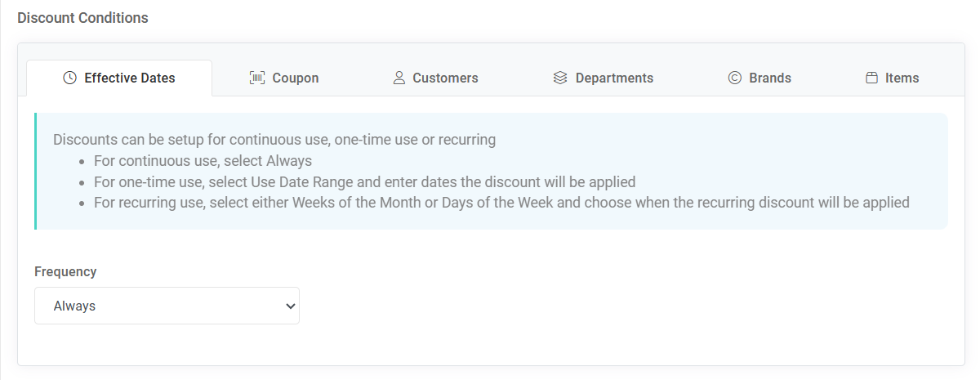The height and width of the screenshot is (380, 980).
Task: Click the barcode icon beside Coupon
Action: pyautogui.click(x=257, y=78)
